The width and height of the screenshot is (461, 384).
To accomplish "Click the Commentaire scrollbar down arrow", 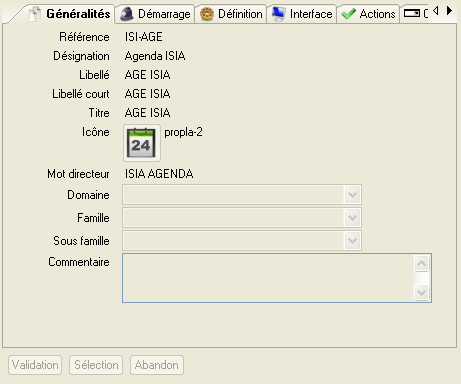I will pos(422,292).
